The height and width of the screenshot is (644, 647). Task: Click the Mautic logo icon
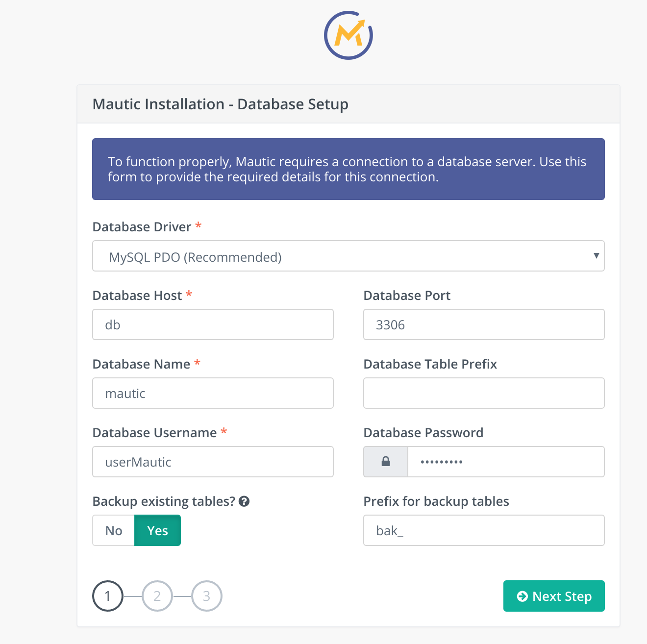pos(348,35)
